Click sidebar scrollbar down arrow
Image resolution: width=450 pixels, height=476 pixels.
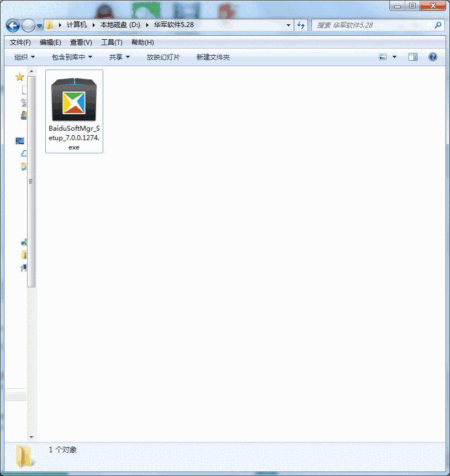31,437
